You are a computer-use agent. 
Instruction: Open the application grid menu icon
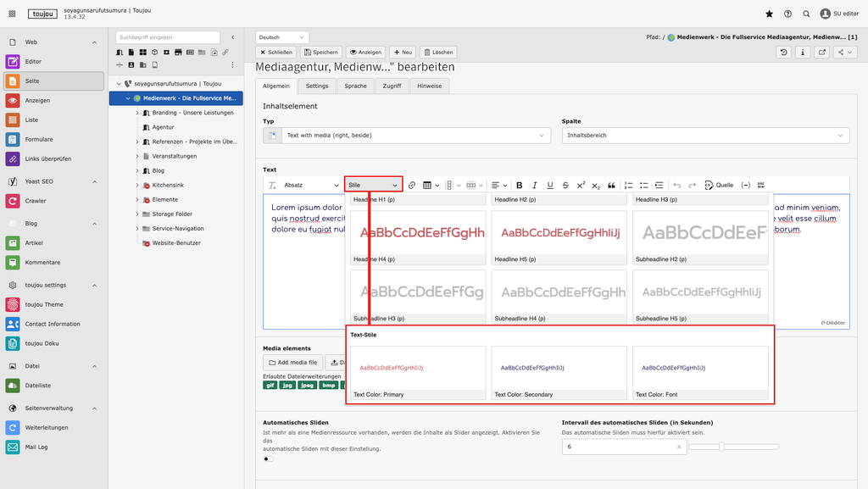click(x=12, y=14)
